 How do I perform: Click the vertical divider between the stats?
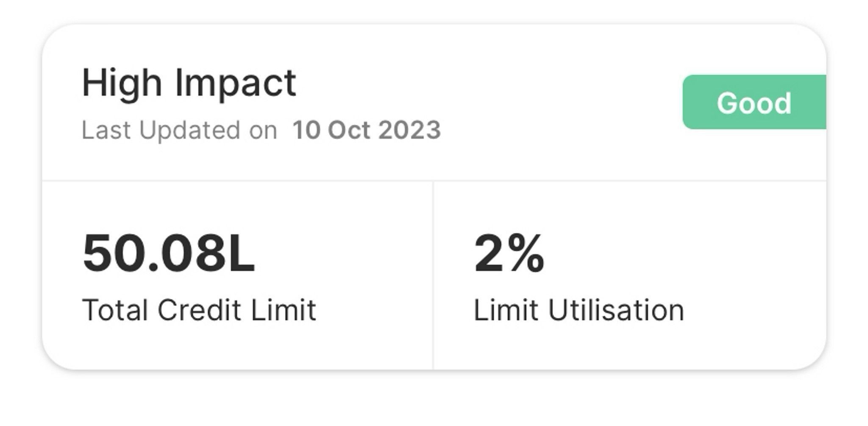click(433, 276)
